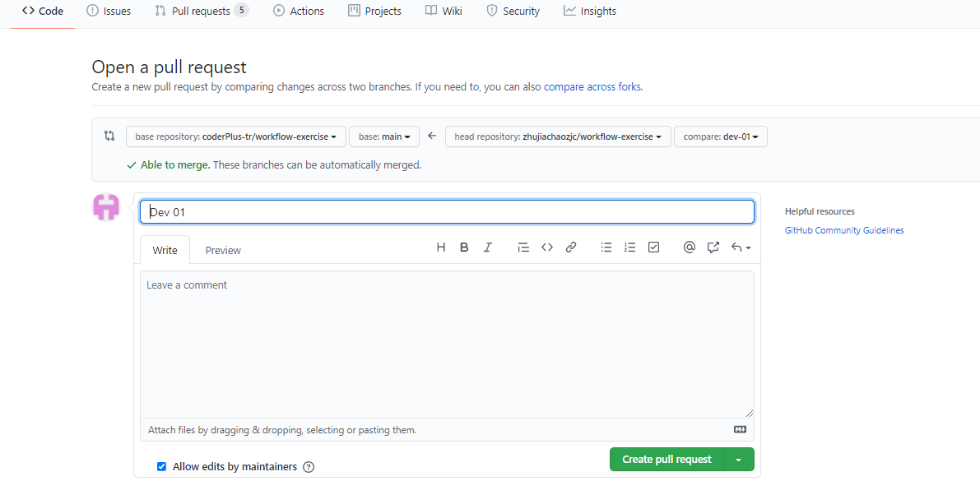Viewport: 980px width, 481px height.
Task: Open the compare across forks link
Action: pyautogui.click(x=592, y=86)
